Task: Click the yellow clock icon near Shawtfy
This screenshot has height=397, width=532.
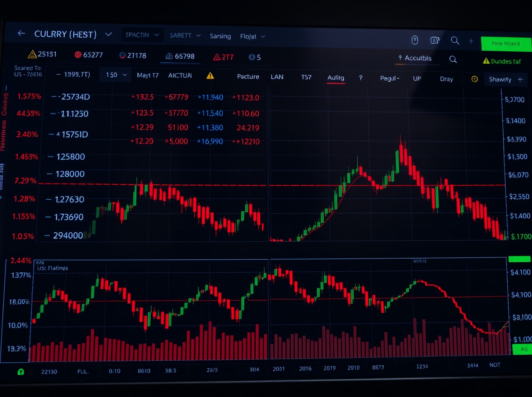Action: [x=475, y=79]
